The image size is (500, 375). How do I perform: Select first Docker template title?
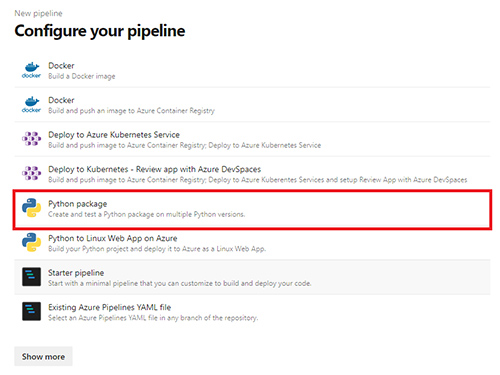[x=61, y=66]
